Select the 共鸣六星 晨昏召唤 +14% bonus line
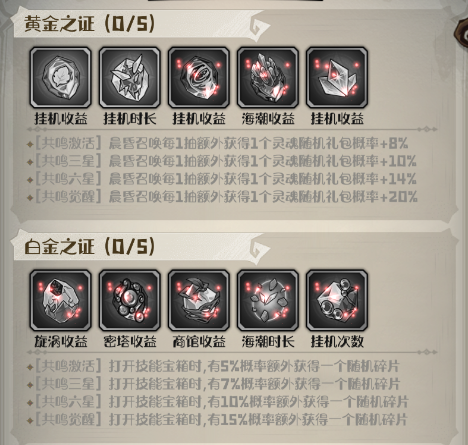 [222, 179]
